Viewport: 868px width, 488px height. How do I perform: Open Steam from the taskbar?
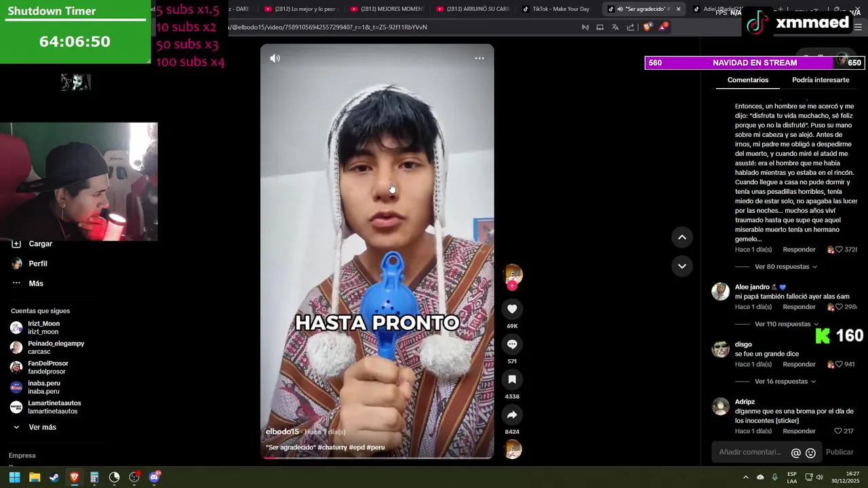(54, 477)
